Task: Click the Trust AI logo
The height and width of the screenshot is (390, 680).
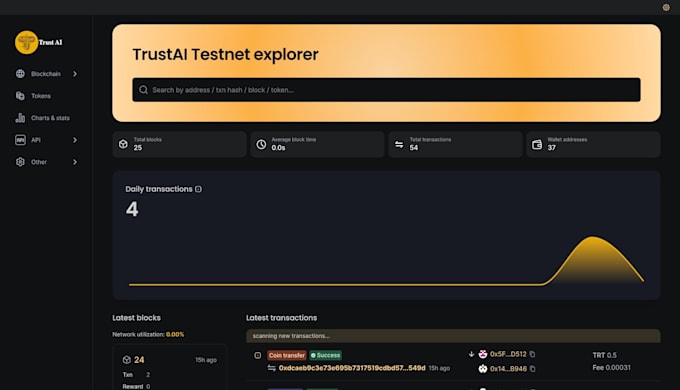Action: pos(39,42)
